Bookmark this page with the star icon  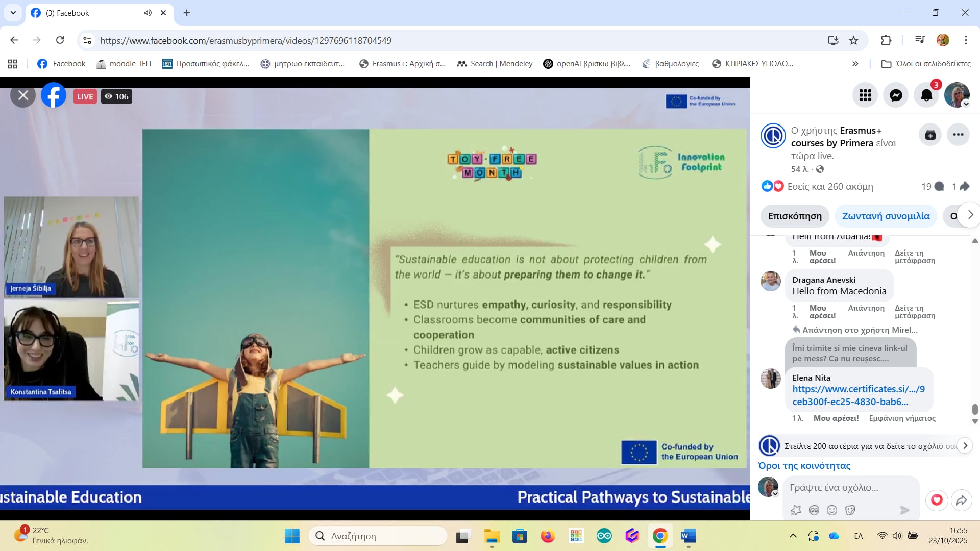point(853,40)
